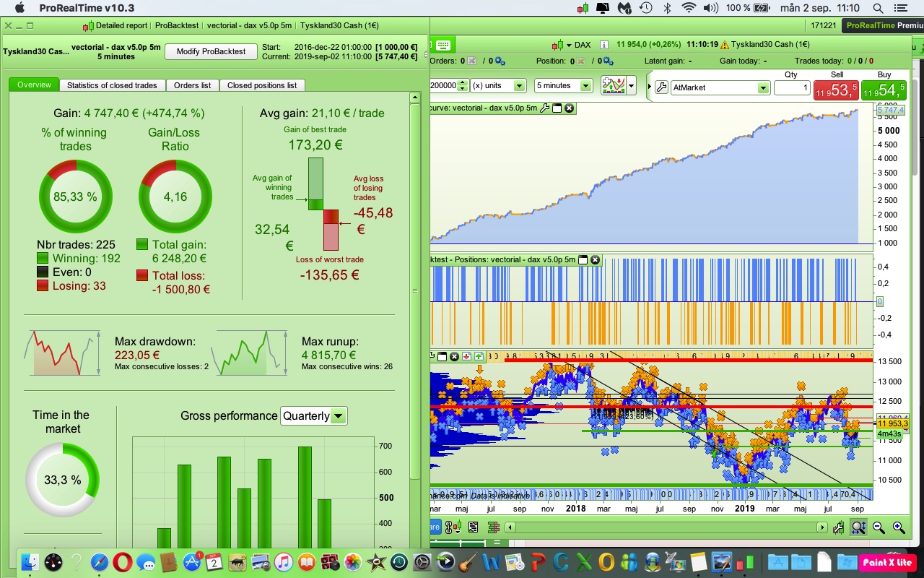Expand the indicators icon dropdown arrow
This screenshot has width=924, height=578.
[631, 87]
